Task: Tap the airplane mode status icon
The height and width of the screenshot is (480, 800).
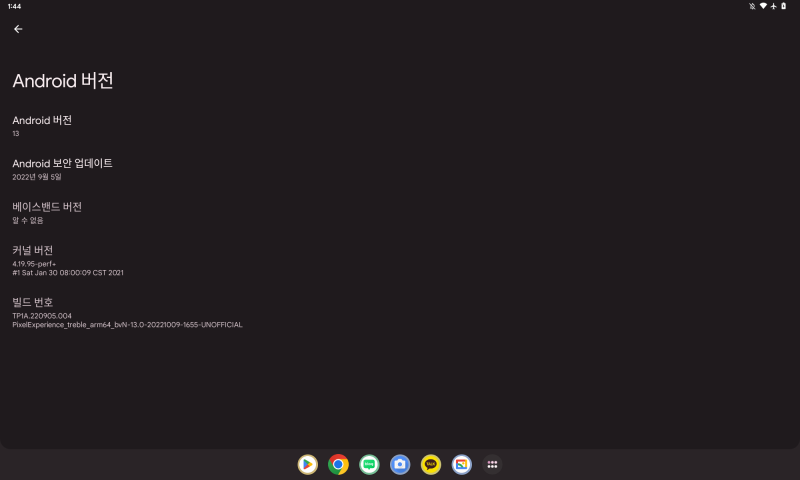Action: tap(773, 6)
